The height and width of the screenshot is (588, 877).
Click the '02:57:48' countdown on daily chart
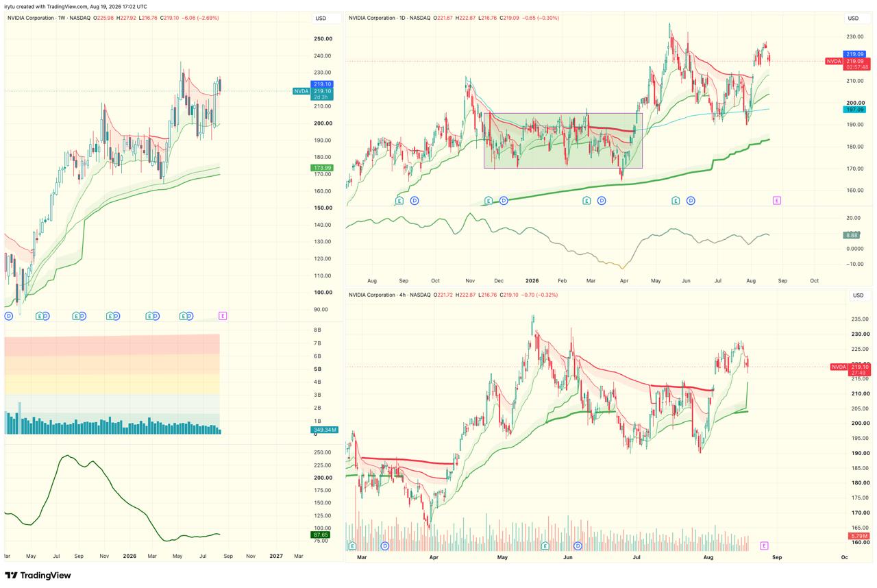tap(857, 67)
